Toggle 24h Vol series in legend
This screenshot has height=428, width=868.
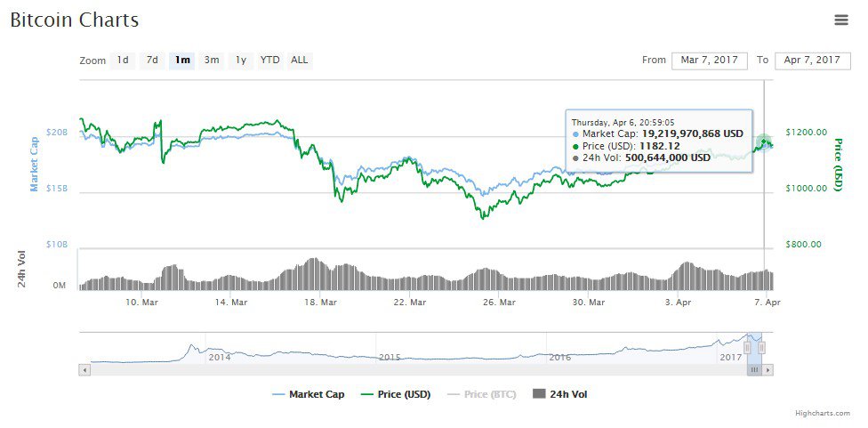pos(559,394)
